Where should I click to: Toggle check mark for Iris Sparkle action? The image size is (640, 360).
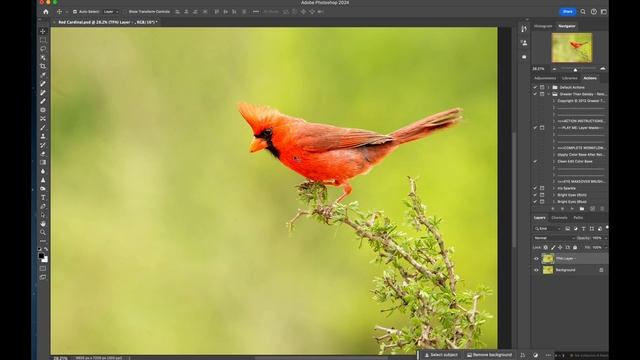coord(535,188)
